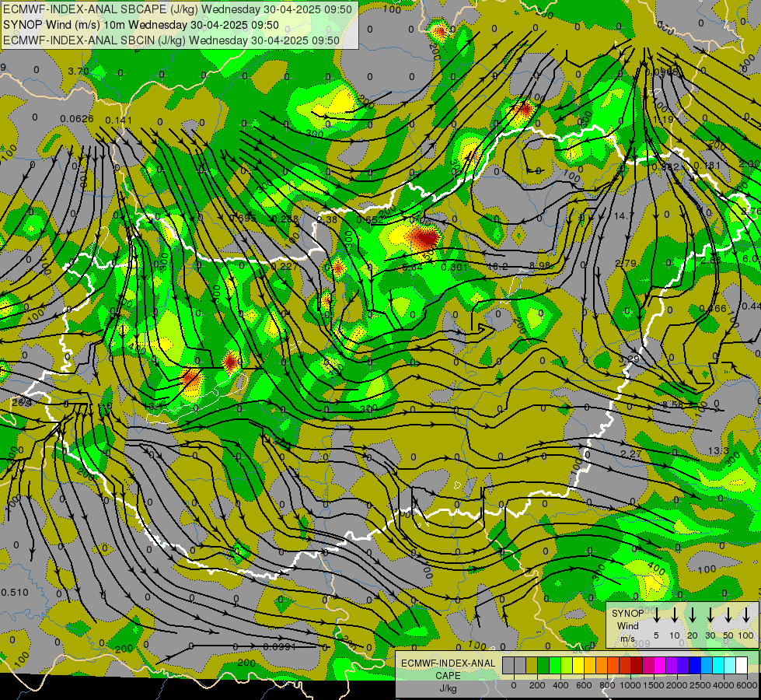Select the SBCIN title line in the header
The image size is (761, 700).
(x=171, y=40)
